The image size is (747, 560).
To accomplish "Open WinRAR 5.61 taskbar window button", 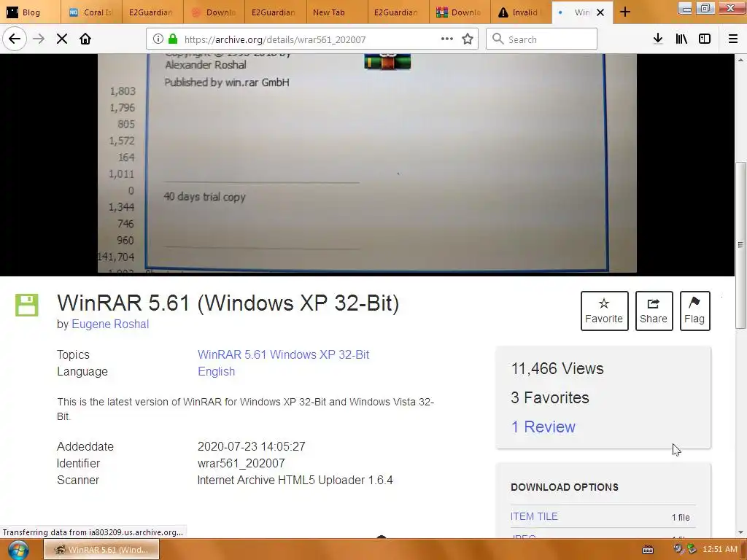I will (x=101, y=550).
